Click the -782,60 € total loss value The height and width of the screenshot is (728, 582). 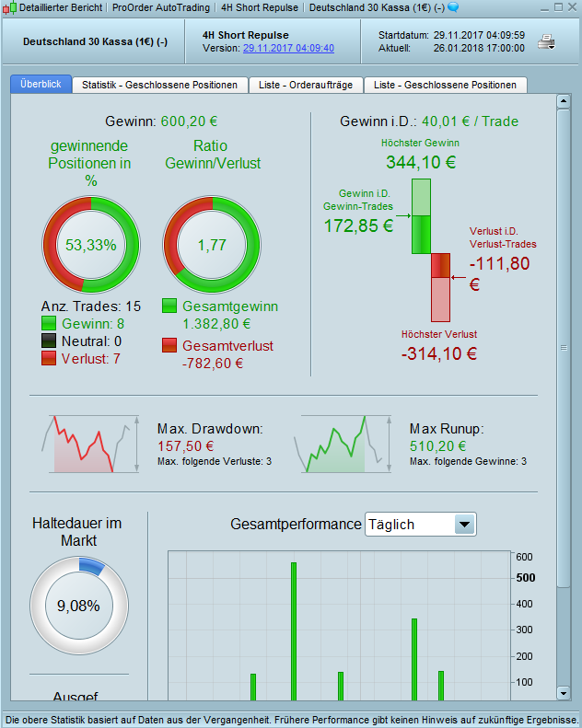(213, 363)
